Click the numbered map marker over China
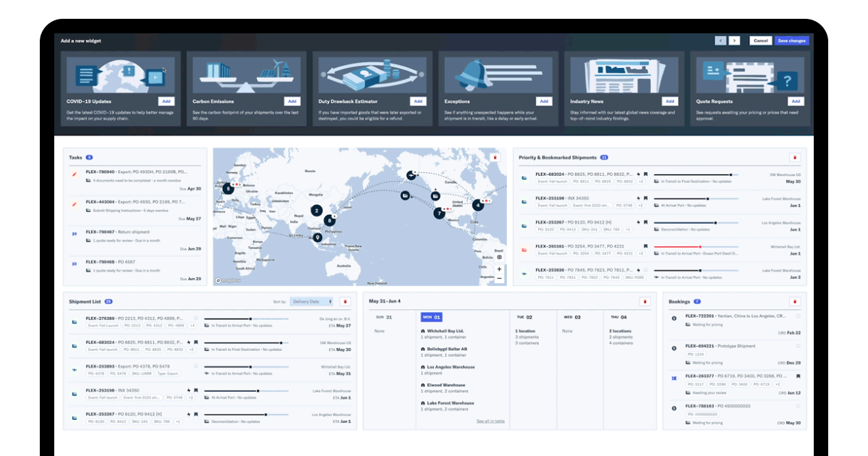868x456 pixels. coord(316,211)
